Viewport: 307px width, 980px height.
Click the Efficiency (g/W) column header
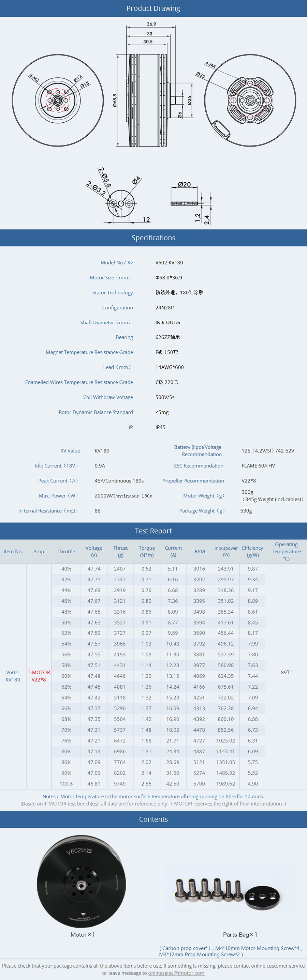click(252, 551)
